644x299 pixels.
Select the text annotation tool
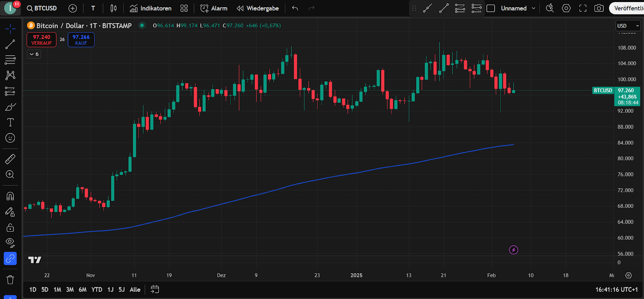click(10, 123)
